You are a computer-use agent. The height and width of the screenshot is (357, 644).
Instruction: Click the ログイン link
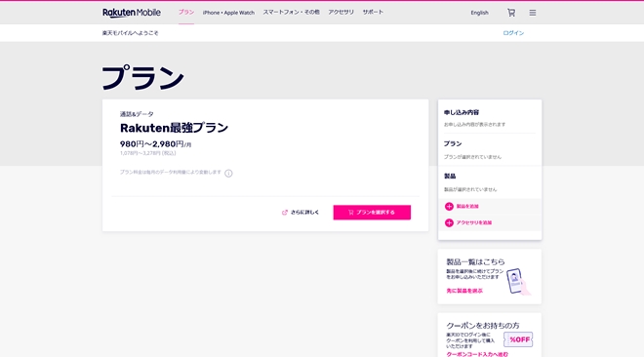[513, 33]
